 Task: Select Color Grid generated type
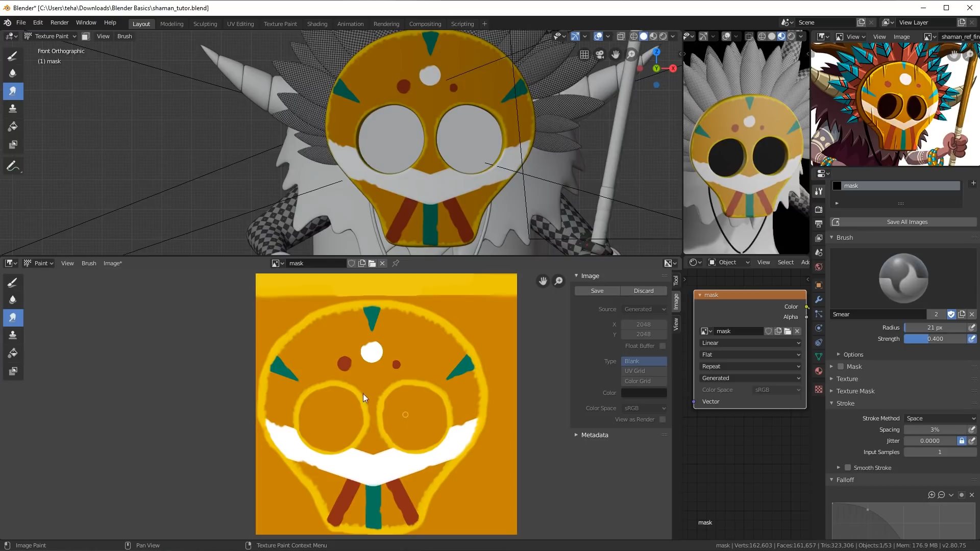(x=644, y=381)
